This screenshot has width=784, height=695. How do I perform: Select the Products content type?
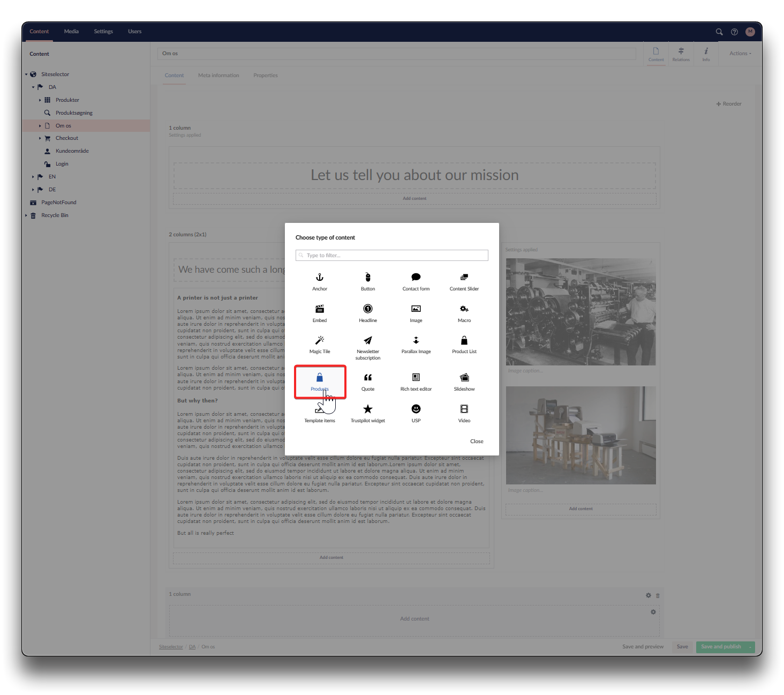pos(320,382)
